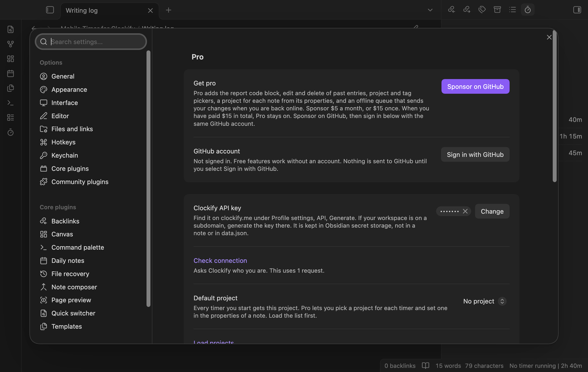
Task: Click Change button for API key
Action: point(492,211)
